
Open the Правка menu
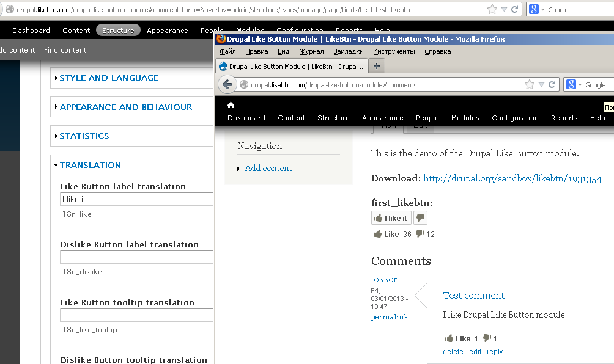[256, 51]
